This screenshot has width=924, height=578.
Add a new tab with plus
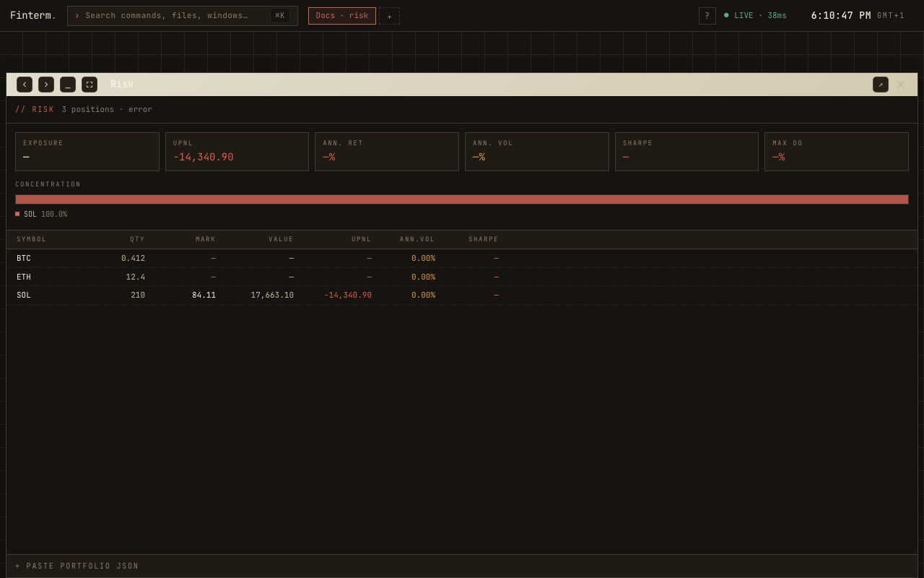tap(389, 16)
